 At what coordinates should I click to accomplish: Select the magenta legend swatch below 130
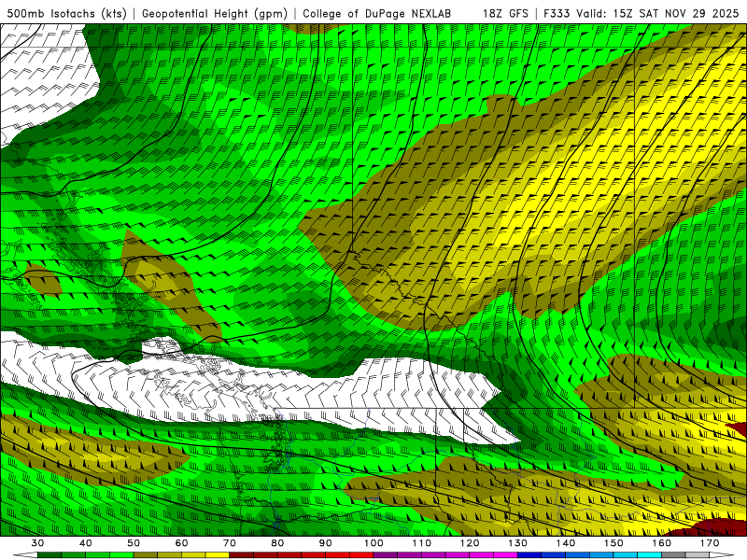[x=505, y=555]
